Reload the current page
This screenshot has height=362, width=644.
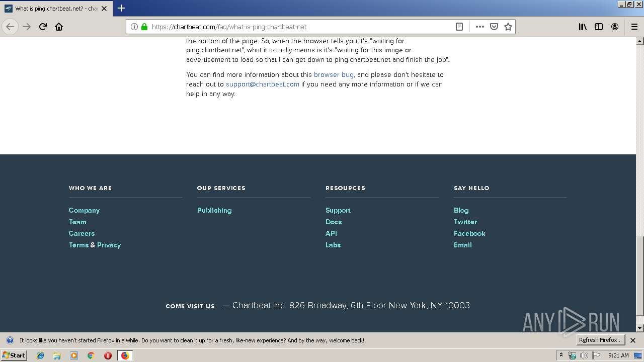pyautogui.click(x=43, y=27)
